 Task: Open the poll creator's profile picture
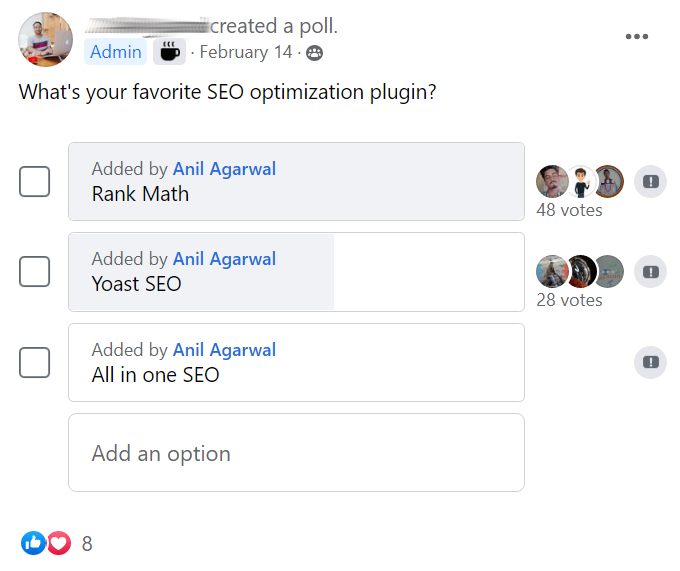pos(46,39)
